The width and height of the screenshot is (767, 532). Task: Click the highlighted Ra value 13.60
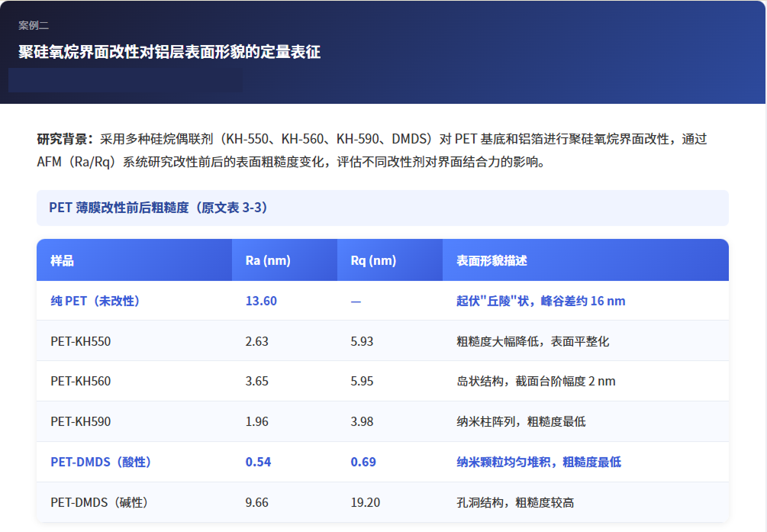(259, 301)
